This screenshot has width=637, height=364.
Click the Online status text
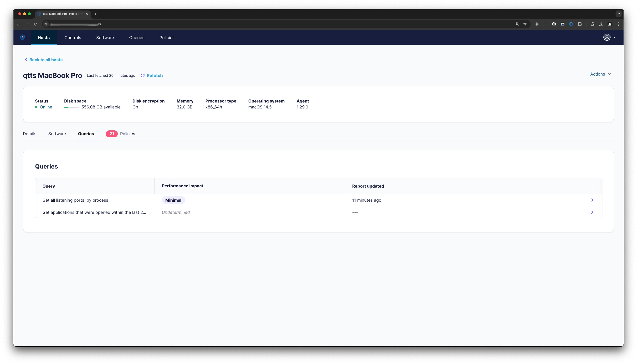click(46, 107)
